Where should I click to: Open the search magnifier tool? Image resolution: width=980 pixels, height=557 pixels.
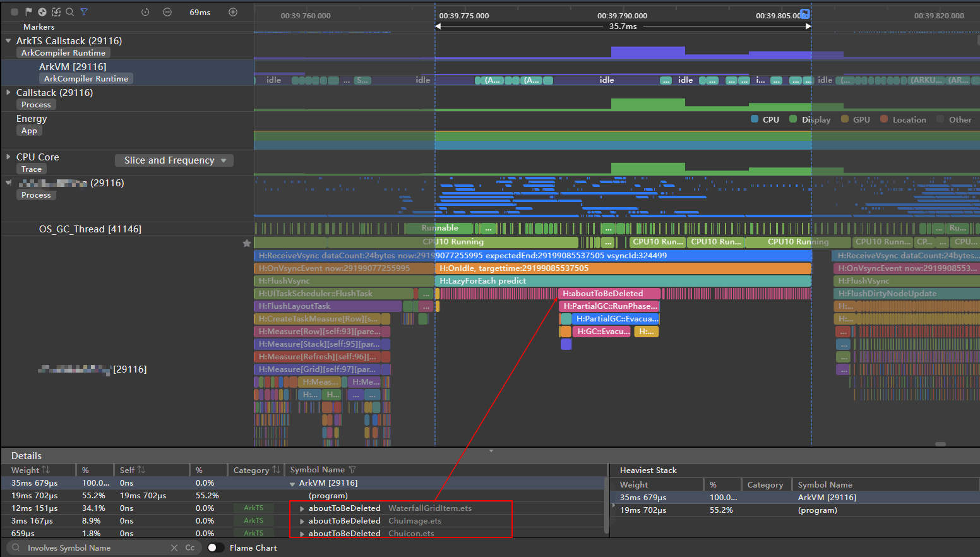(70, 12)
